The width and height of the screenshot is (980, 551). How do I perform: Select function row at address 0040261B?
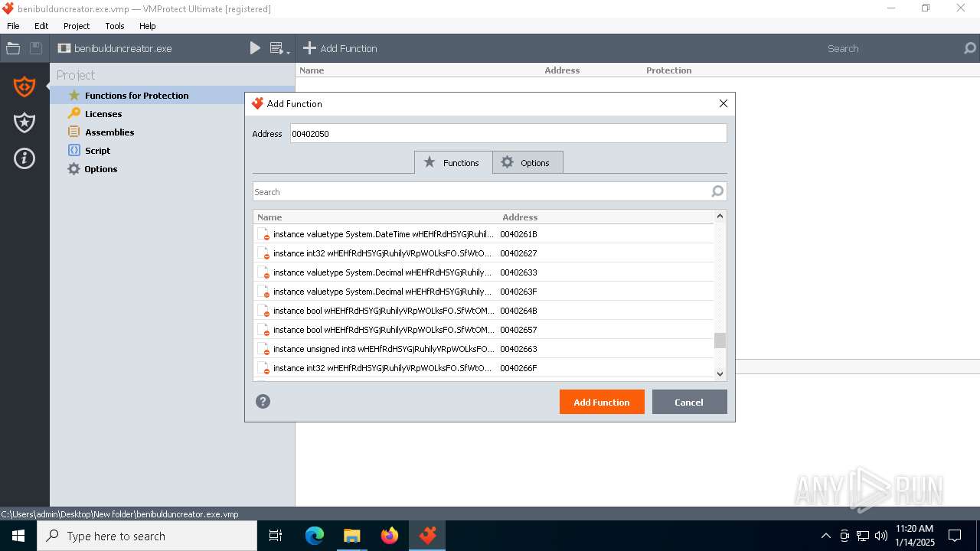tap(483, 234)
